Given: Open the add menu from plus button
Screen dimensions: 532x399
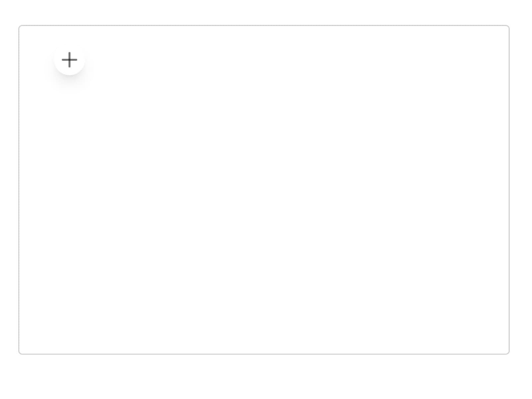Looking at the screenshot, I should tap(69, 60).
